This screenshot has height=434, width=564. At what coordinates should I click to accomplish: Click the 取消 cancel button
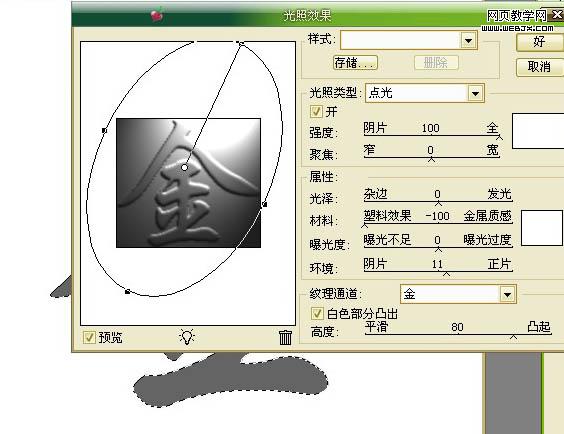coord(540,67)
